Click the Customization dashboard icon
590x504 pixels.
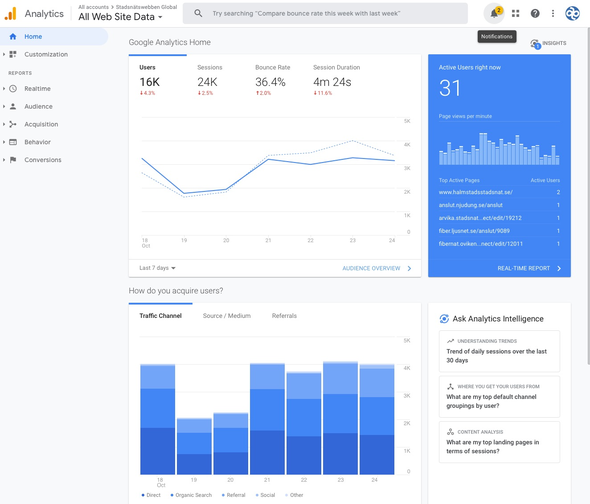(13, 54)
